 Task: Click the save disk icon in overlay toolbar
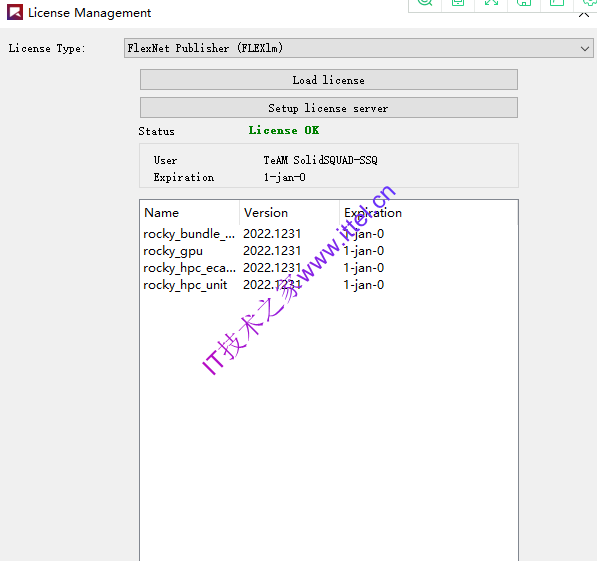pyautogui.click(x=524, y=3)
